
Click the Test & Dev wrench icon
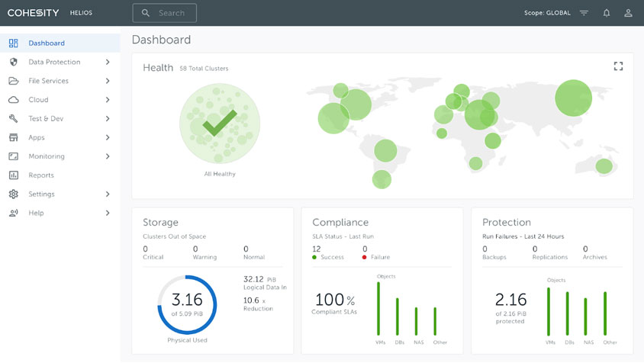pos(13,119)
